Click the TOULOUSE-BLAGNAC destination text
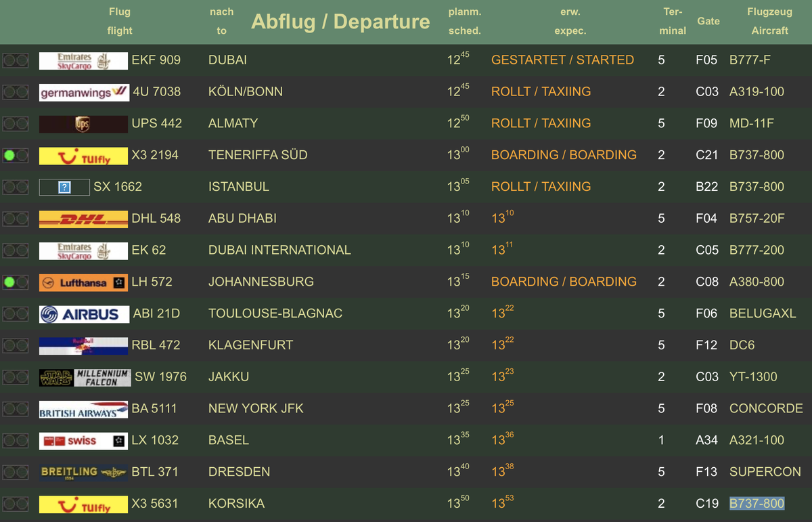 [275, 313]
